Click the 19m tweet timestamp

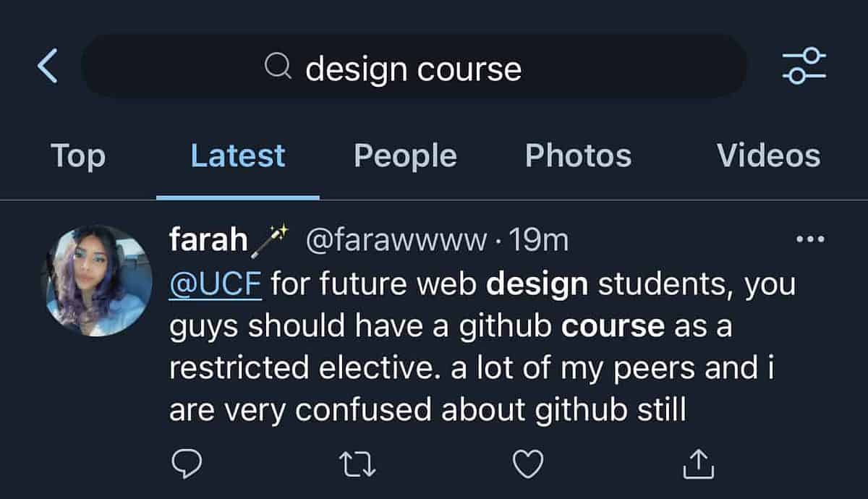(x=539, y=239)
